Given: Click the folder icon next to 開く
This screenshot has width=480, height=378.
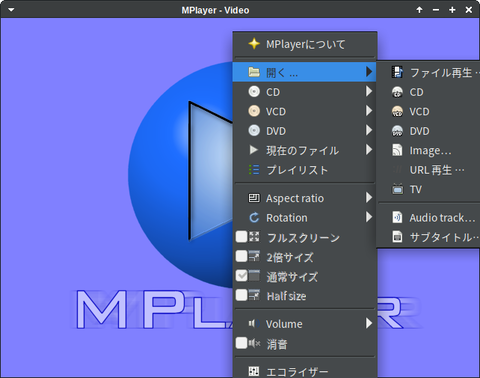Looking at the screenshot, I should click(254, 72).
